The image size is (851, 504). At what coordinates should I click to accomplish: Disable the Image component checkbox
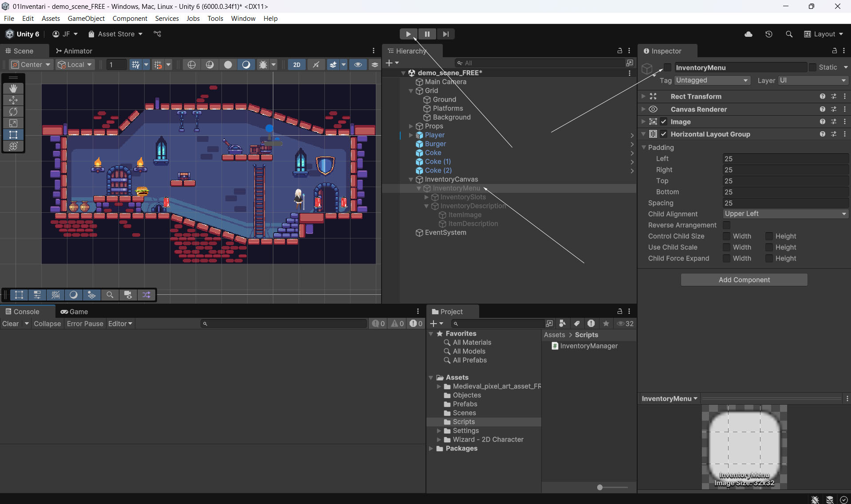664,122
